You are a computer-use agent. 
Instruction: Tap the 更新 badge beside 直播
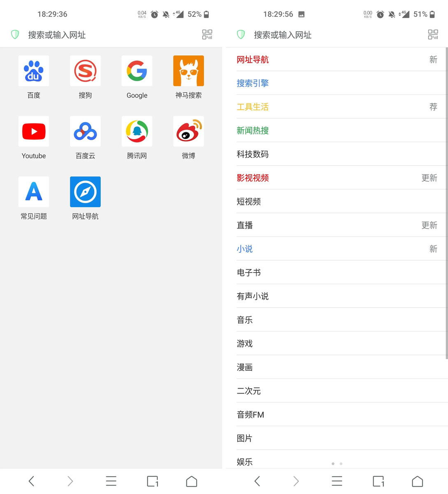pyautogui.click(x=429, y=225)
